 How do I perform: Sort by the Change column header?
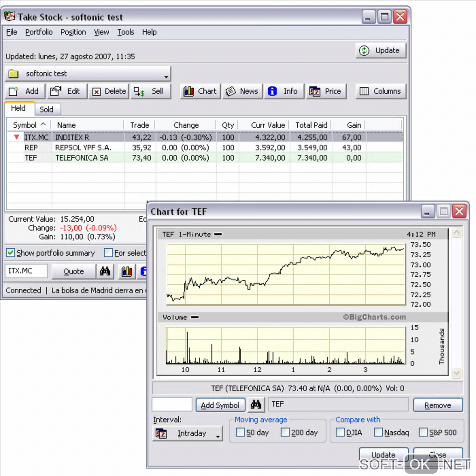186,125
